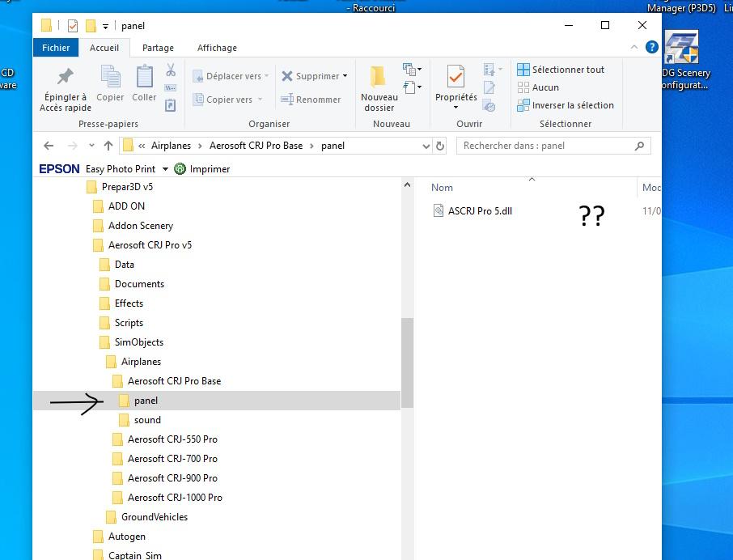Click Aerosoft CRJ Pro Base breadcrumb
The width and height of the screenshot is (733, 560).
pos(256,146)
